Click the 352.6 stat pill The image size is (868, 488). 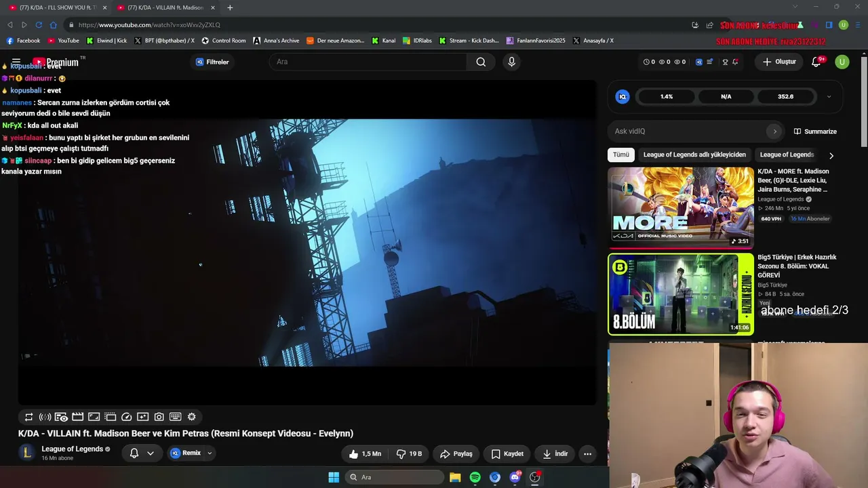click(x=785, y=96)
